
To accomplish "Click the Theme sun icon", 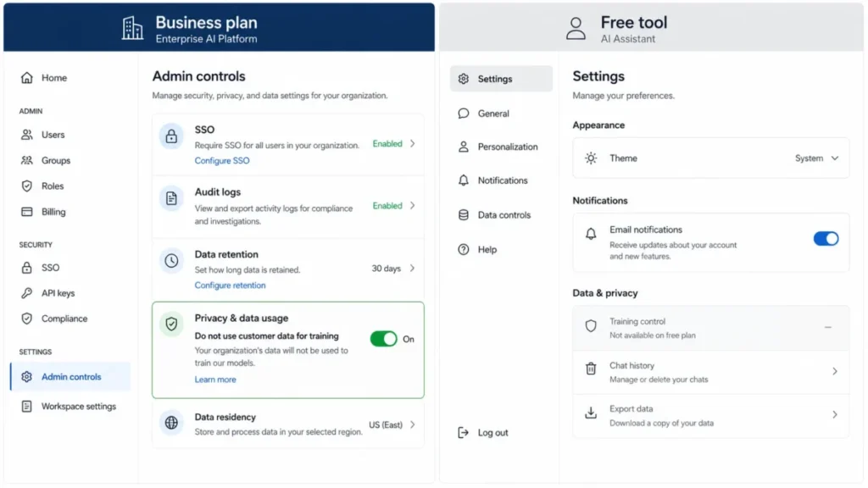I will pos(591,158).
